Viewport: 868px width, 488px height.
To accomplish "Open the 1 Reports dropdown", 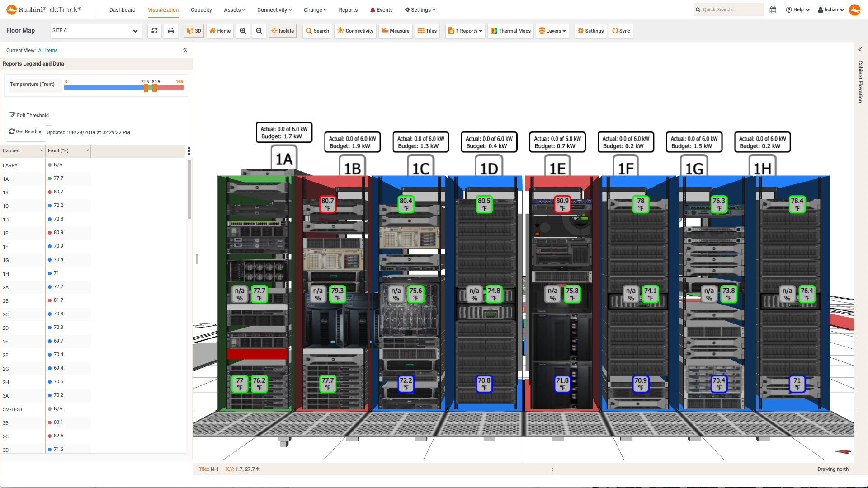I will tap(465, 31).
